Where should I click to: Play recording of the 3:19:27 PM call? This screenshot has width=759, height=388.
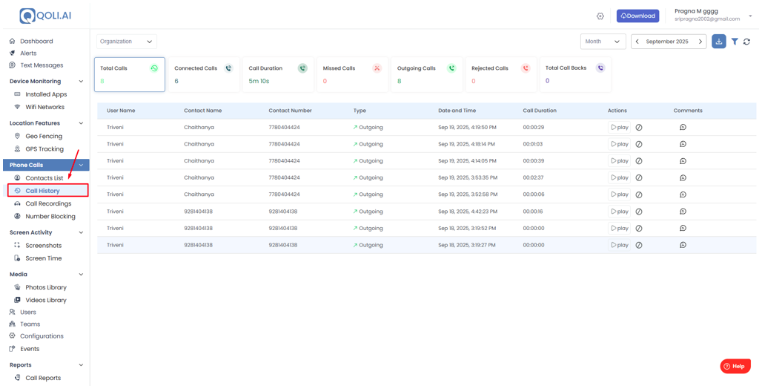[620, 245]
